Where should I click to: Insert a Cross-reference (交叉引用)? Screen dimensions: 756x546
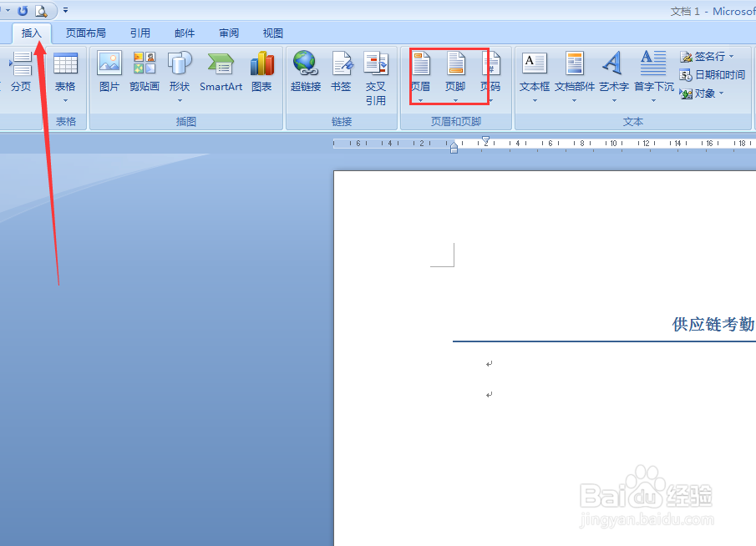(x=376, y=78)
